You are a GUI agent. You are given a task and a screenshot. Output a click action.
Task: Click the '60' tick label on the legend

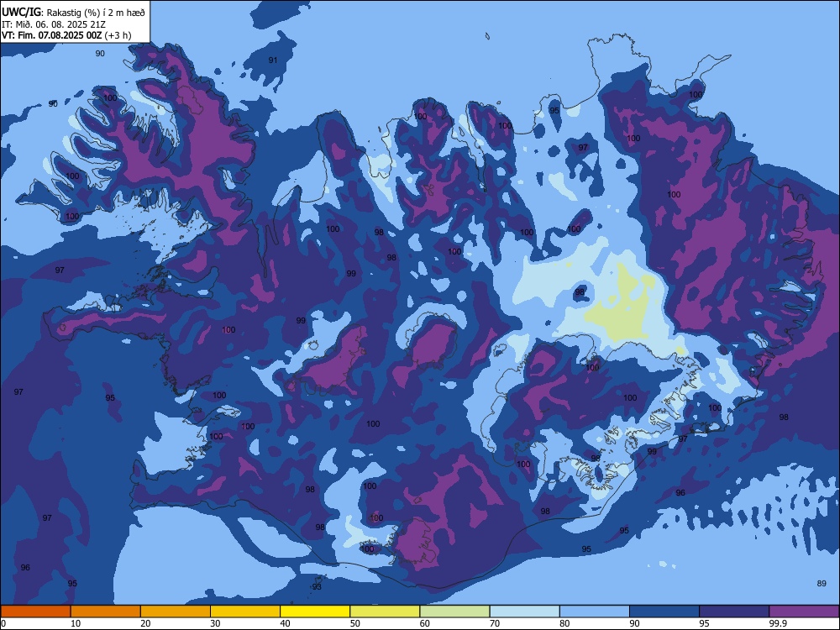[425, 623]
